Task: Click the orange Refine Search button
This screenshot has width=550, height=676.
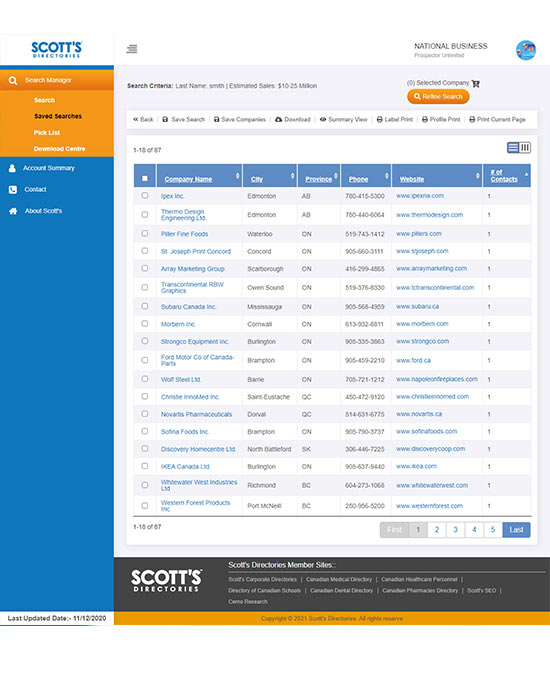Action: click(438, 97)
